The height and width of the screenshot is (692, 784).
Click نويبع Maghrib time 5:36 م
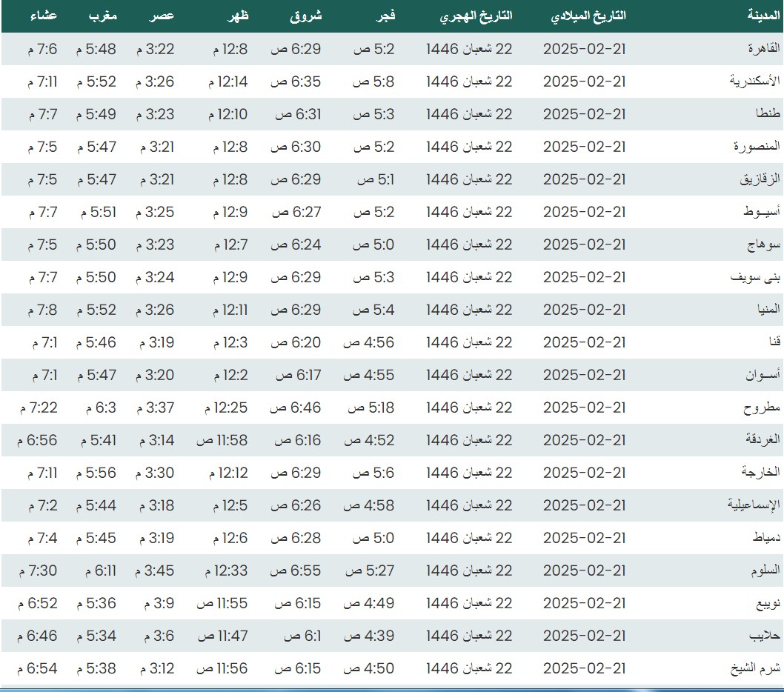[x=96, y=603]
